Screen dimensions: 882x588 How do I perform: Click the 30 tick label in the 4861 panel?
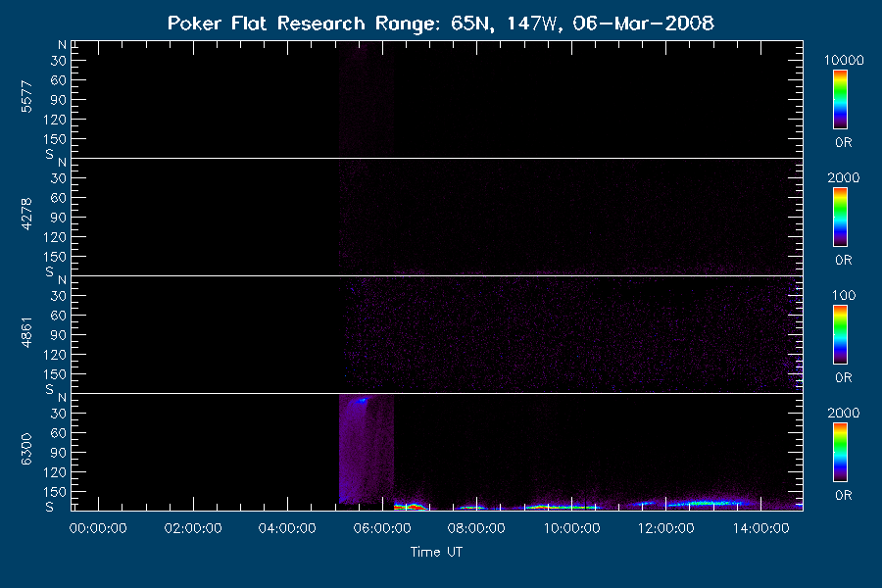[59, 296]
